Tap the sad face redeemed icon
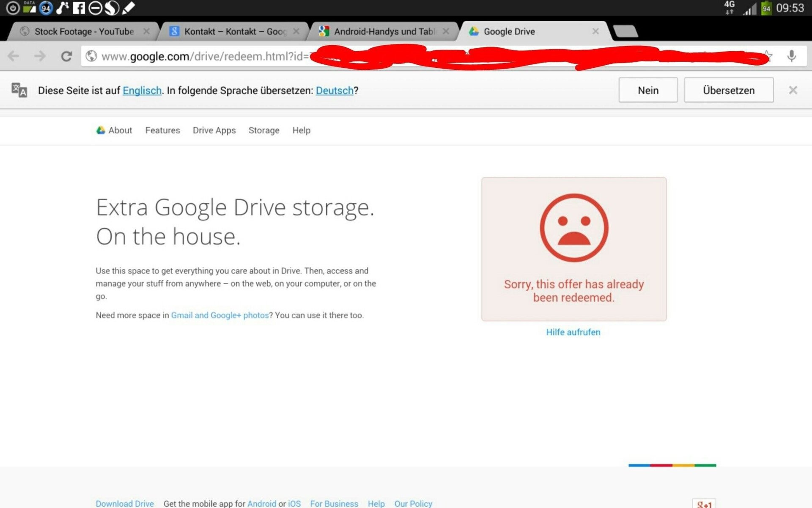This screenshot has height=508, width=812. tap(574, 228)
